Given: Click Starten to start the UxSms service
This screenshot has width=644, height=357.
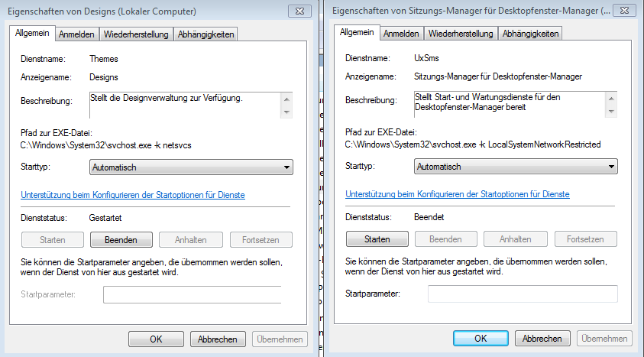Looking at the screenshot, I should (x=377, y=239).
